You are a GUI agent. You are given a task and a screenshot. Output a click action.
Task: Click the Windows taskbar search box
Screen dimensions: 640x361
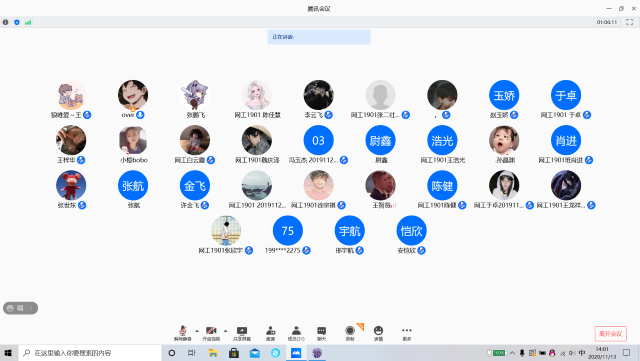coord(90,353)
